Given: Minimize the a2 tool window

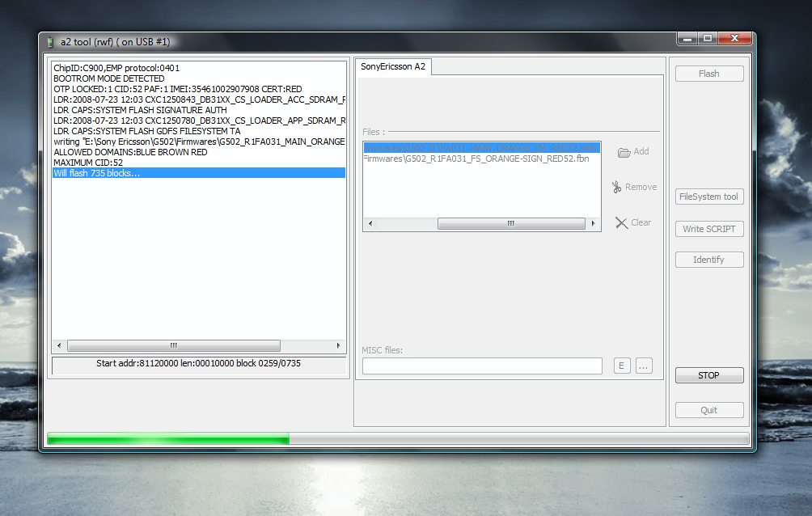Looking at the screenshot, I should 687,38.
